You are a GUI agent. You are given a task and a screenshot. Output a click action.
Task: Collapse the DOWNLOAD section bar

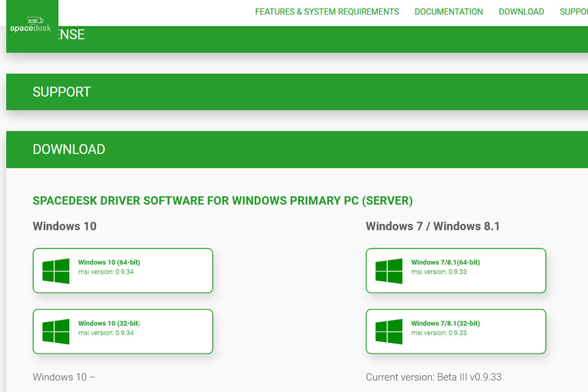point(297,149)
